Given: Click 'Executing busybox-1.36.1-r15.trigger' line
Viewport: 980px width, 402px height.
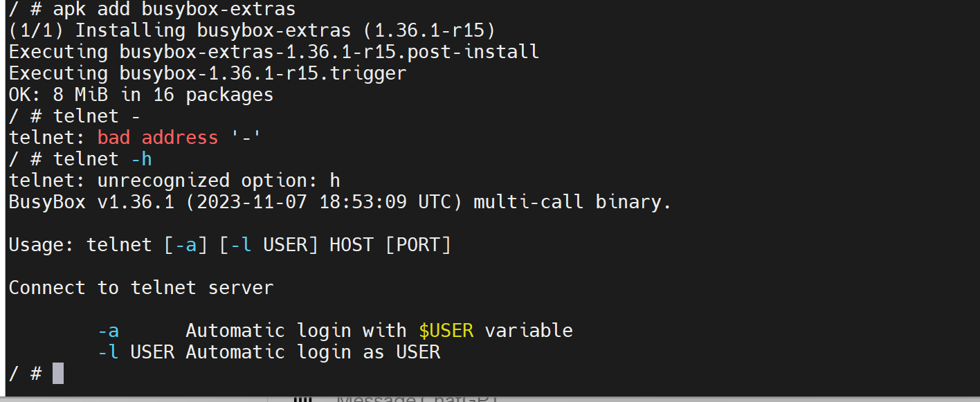Looking at the screenshot, I should coord(208,73).
